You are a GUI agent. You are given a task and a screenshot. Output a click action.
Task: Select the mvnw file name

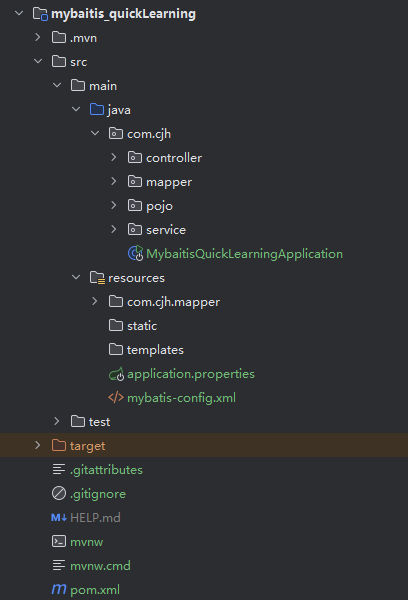coord(86,542)
